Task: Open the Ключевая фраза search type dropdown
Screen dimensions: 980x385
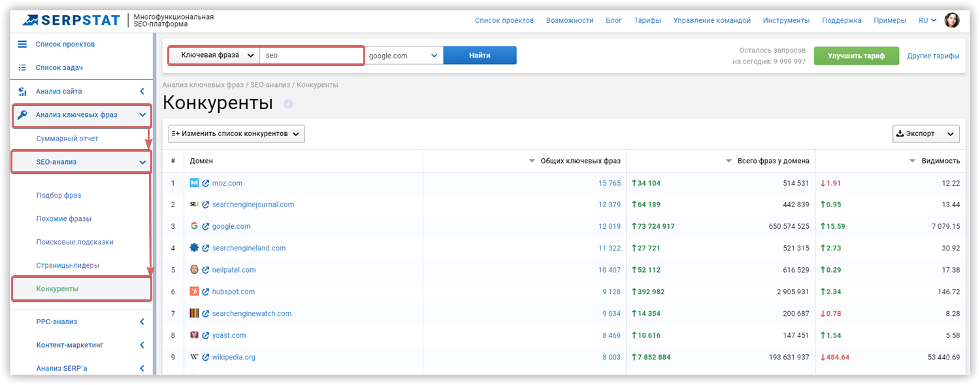Action: coord(214,56)
